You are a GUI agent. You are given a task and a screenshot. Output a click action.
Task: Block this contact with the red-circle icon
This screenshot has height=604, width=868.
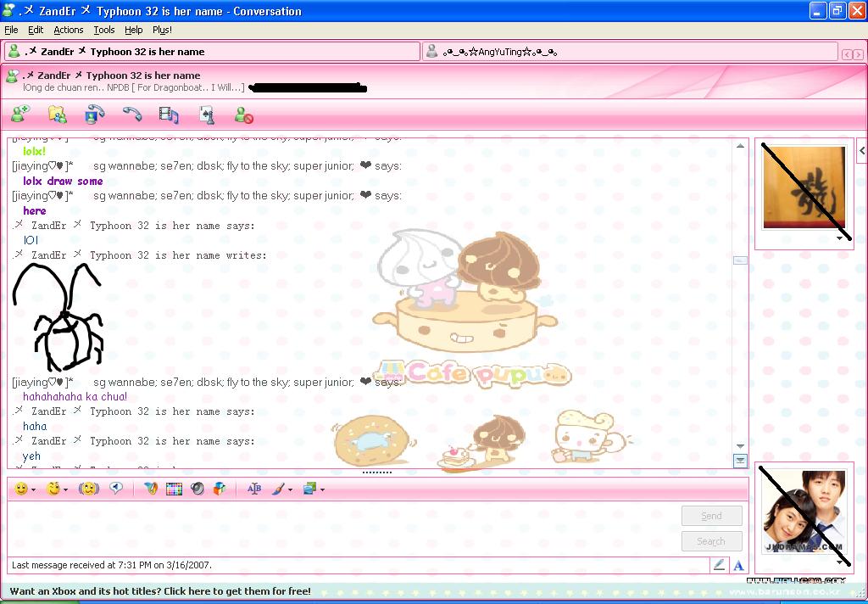tap(243, 115)
